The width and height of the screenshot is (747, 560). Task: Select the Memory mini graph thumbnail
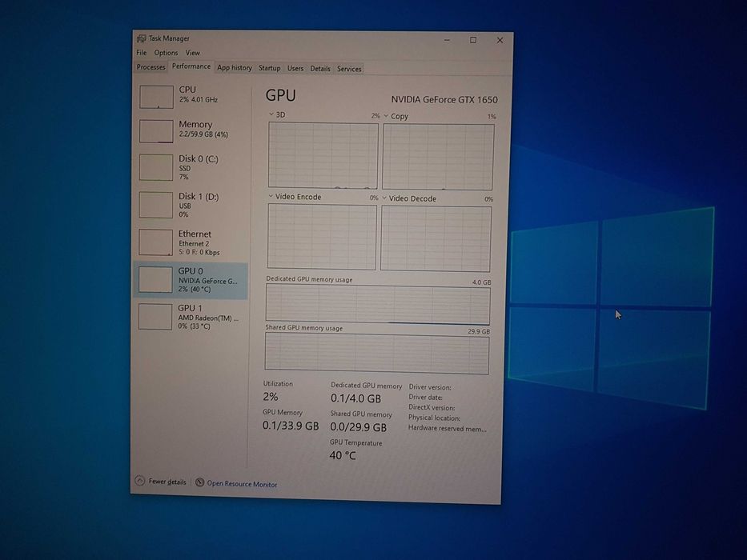pyautogui.click(x=156, y=131)
